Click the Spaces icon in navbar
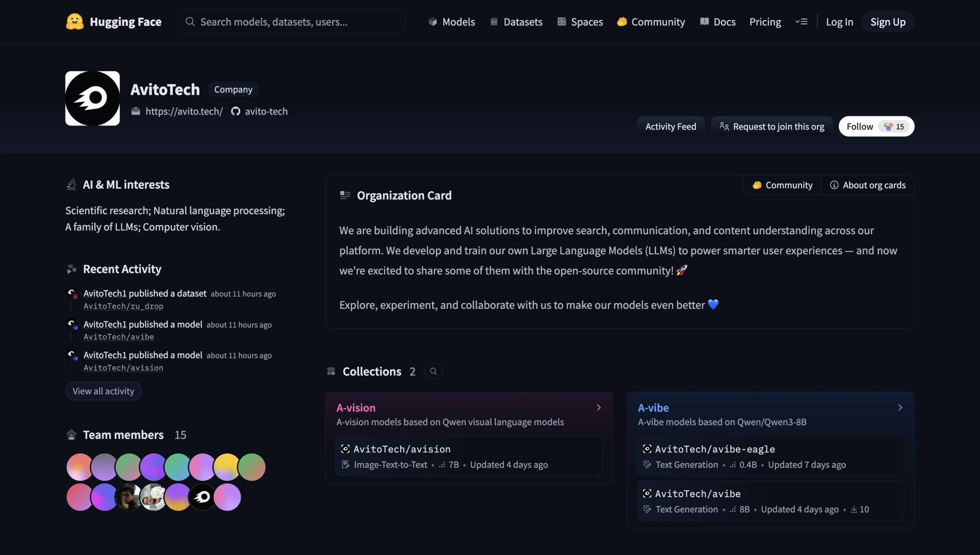Screen dimensions: 980x555 pos(562,22)
